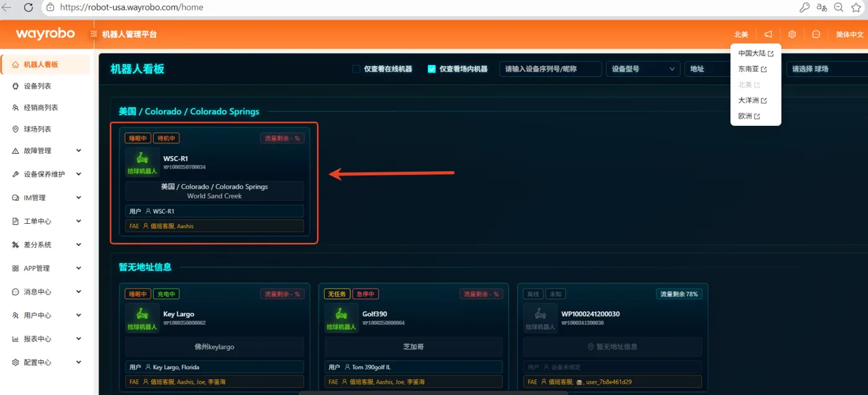This screenshot has height=395, width=868.
Task: Expand 差分系统 menu
Action: (x=47, y=245)
